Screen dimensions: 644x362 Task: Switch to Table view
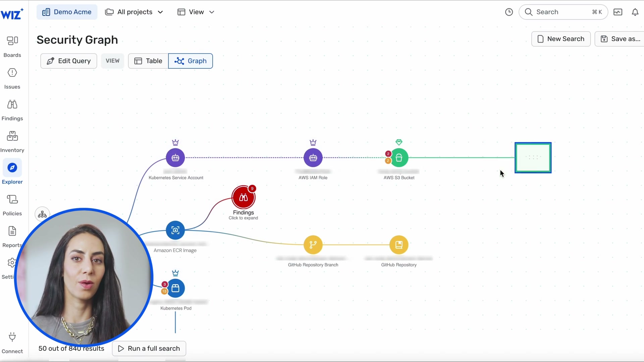148,61
